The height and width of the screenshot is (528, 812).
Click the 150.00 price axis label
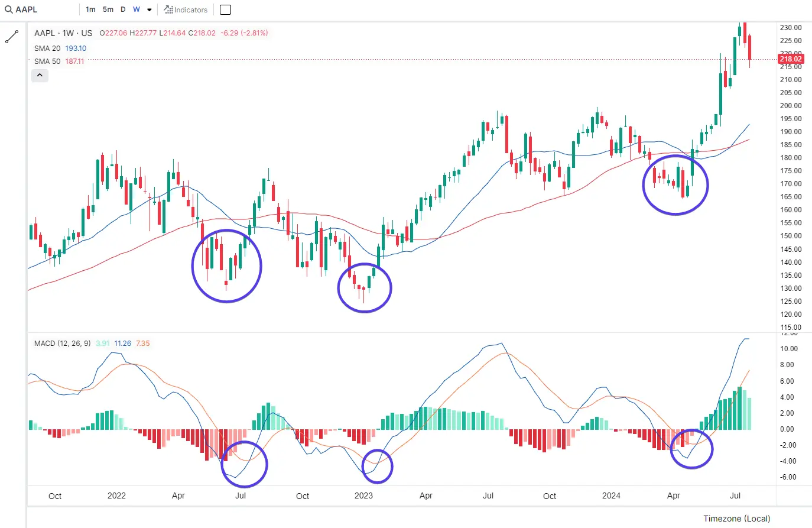791,236
